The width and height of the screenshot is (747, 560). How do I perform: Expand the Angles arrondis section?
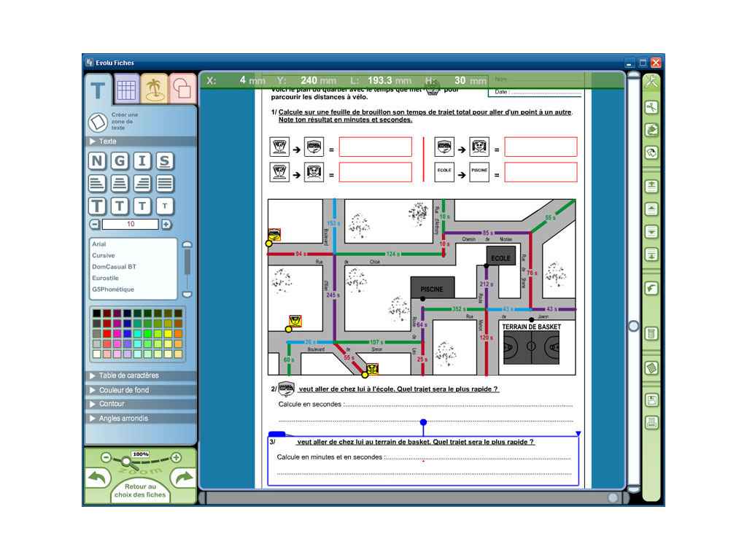(x=123, y=419)
